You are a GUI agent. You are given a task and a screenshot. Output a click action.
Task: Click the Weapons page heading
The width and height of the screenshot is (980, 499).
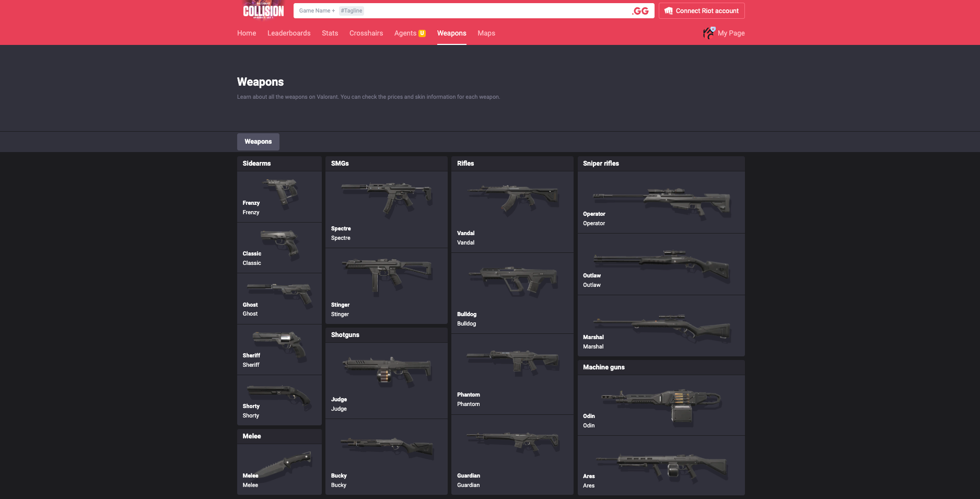point(260,82)
